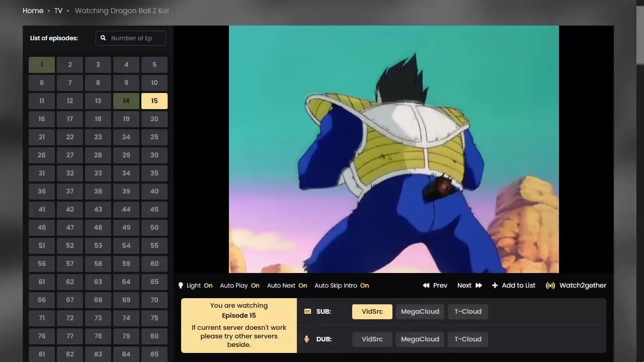Open episode 8

(x=98, y=83)
